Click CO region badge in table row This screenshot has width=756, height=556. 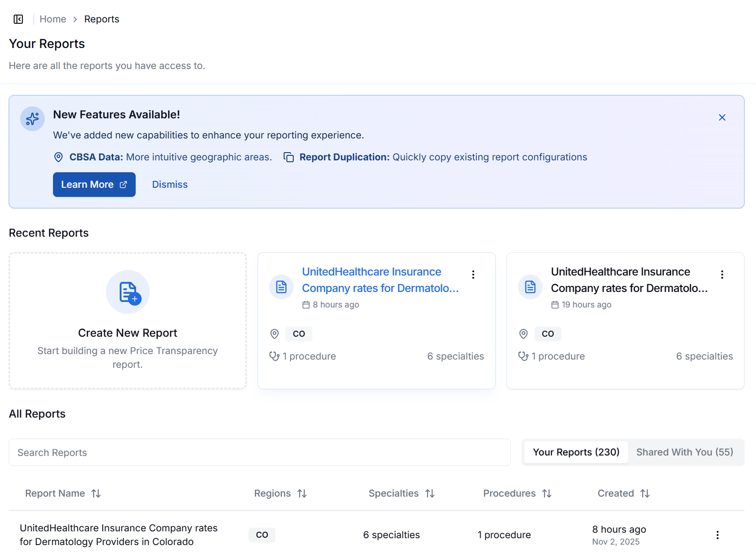coord(262,535)
